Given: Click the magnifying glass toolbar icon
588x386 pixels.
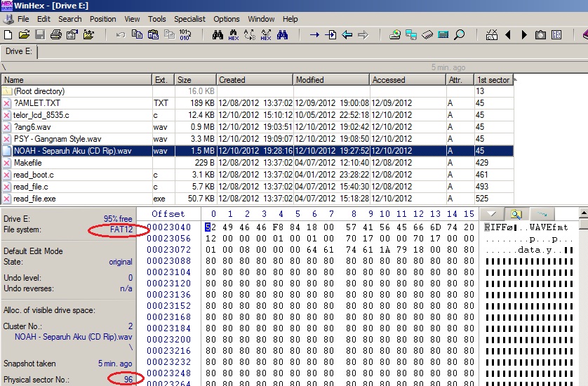Looking at the screenshot, I should tap(460, 34).
